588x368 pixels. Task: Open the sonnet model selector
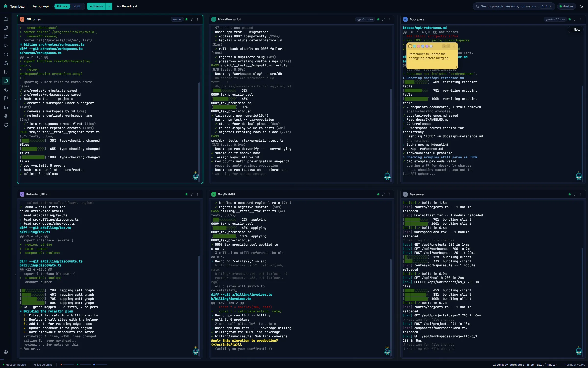177,19
